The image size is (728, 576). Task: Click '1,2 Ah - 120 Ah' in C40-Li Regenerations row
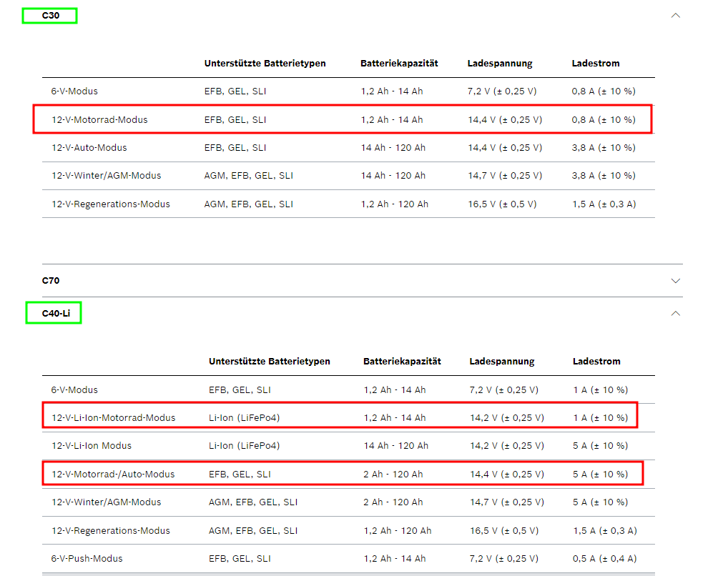click(x=398, y=530)
